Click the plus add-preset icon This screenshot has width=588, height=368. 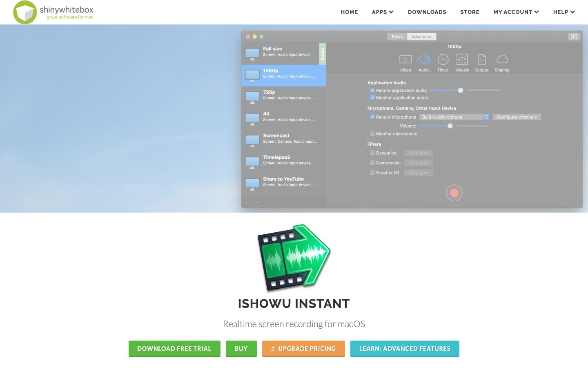247,203
